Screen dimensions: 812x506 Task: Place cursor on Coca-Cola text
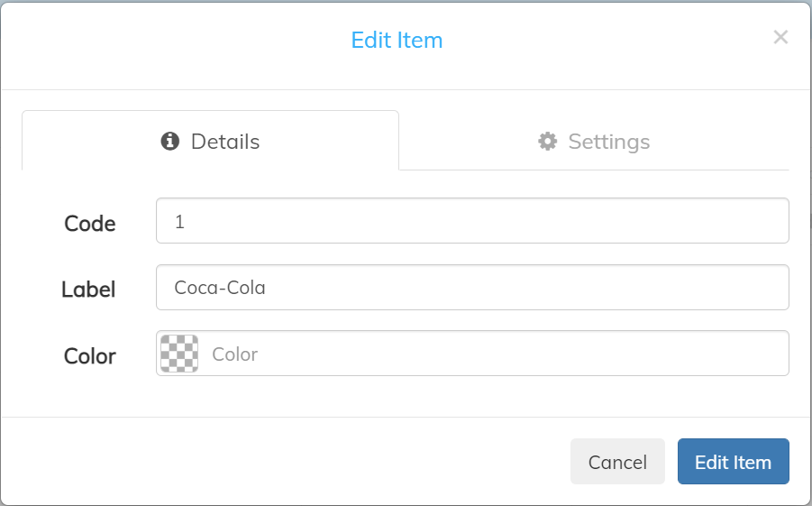tap(220, 288)
